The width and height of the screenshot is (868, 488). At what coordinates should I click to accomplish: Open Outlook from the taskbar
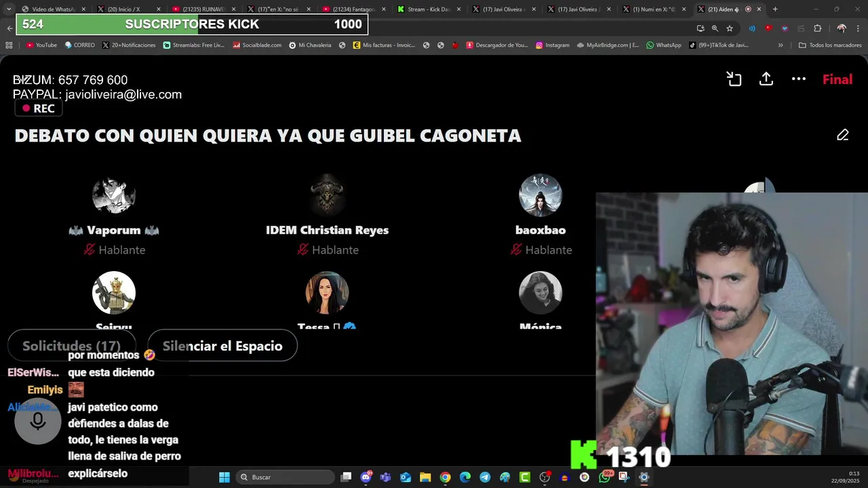point(406,477)
